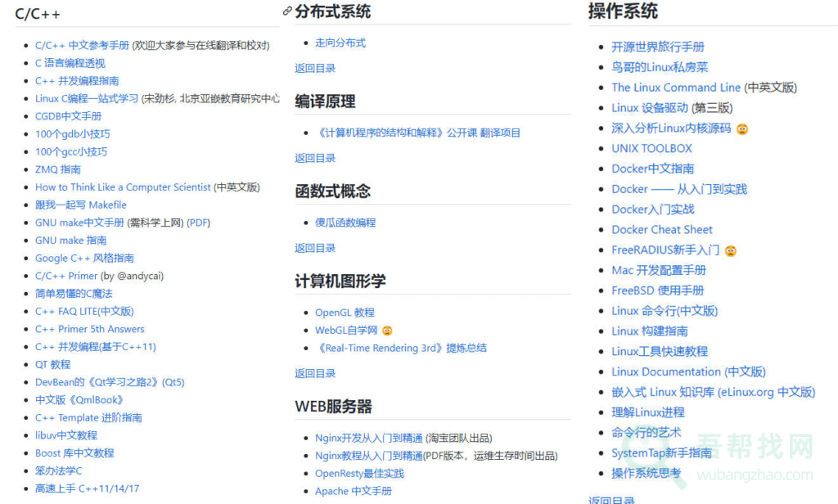The width and height of the screenshot is (838, 504).
Task: Open the Docker Cheat Sheet link
Action: click(662, 230)
